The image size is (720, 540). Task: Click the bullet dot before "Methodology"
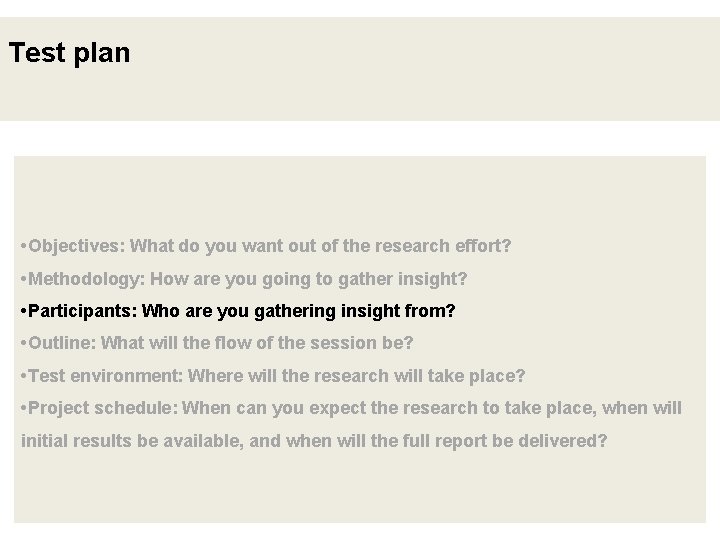(x=23, y=279)
